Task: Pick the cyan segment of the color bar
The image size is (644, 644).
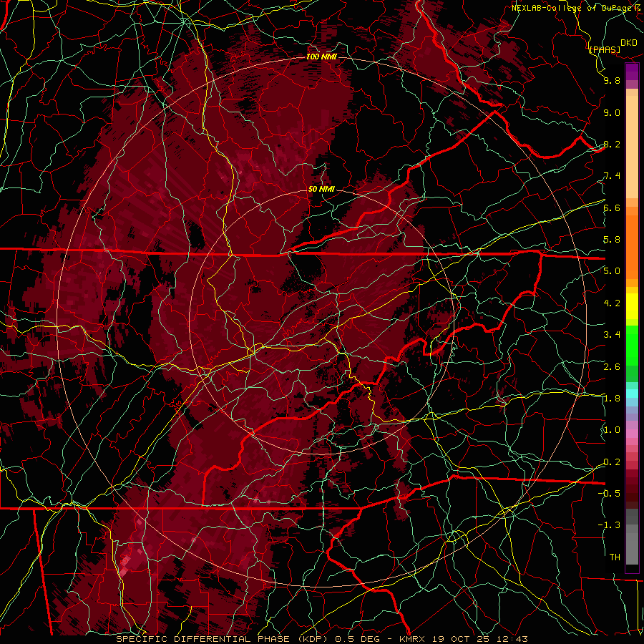Action: point(632,394)
